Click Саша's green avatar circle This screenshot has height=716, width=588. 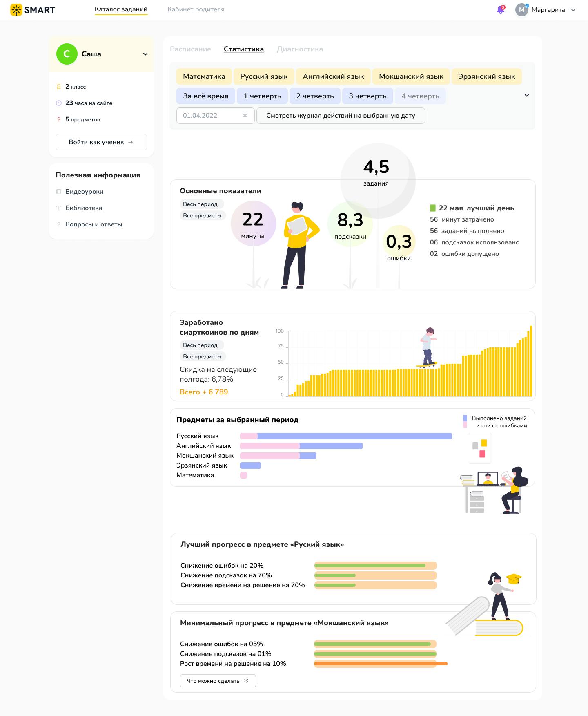click(67, 54)
